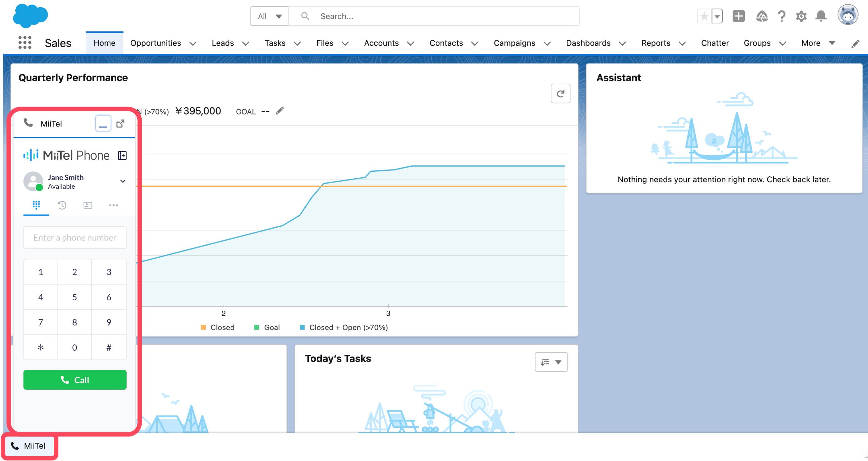Viewport: 868px width, 461px height.
Task: Click the edit navigation pencil icon
Action: [855, 44]
